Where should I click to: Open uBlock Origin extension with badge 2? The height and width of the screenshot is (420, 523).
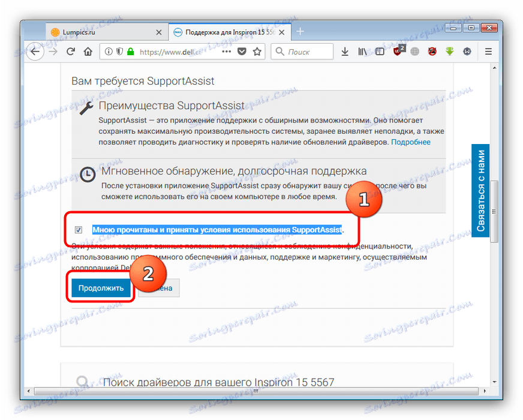[x=398, y=51]
